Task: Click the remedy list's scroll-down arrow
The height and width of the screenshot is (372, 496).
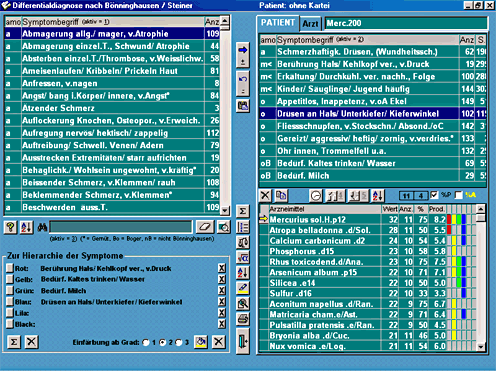Action: click(481, 347)
